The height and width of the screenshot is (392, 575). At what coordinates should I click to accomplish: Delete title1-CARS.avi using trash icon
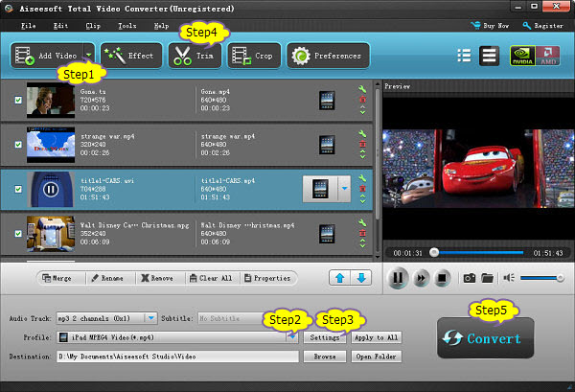362,189
